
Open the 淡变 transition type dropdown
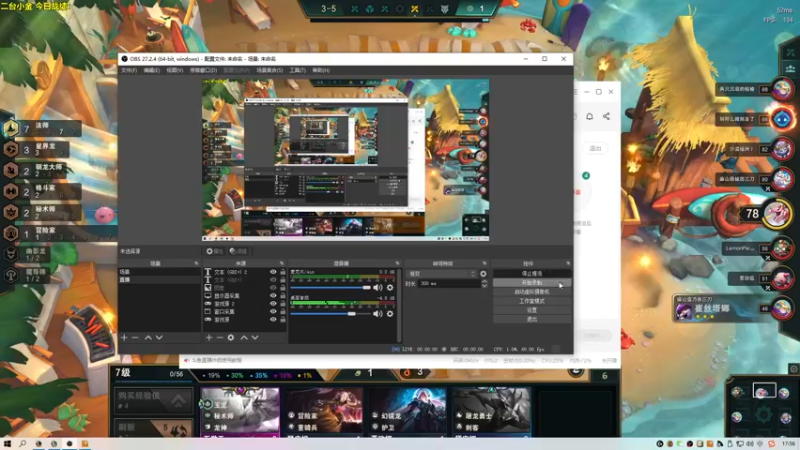[x=442, y=274]
